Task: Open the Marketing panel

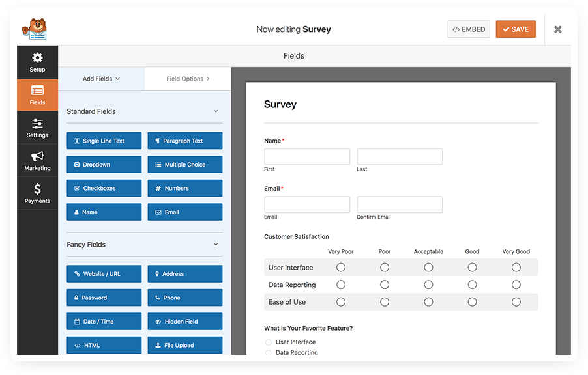Action: point(37,160)
